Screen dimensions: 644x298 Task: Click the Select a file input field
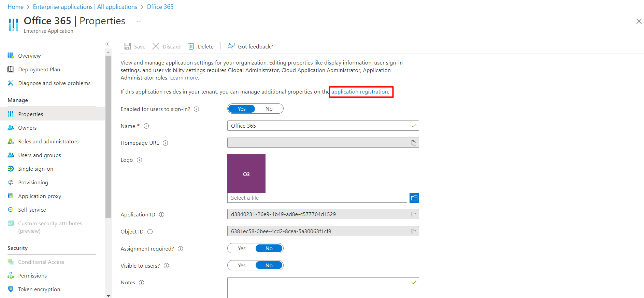317,198
